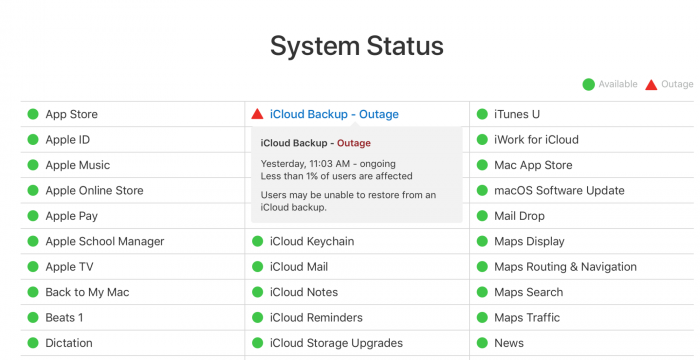Click the green dot beside iCloud Keychain
The image size is (700, 360).
point(258,241)
